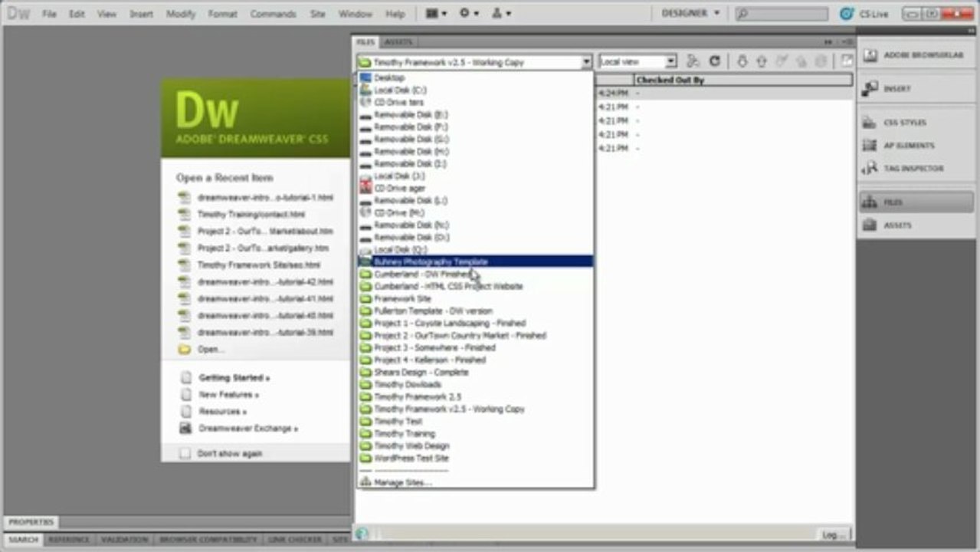Select the Files tab in panel group

coord(365,41)
